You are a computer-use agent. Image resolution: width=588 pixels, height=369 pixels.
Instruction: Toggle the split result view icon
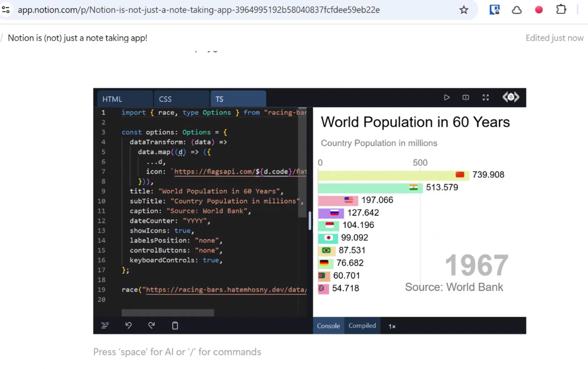point(466,98)
